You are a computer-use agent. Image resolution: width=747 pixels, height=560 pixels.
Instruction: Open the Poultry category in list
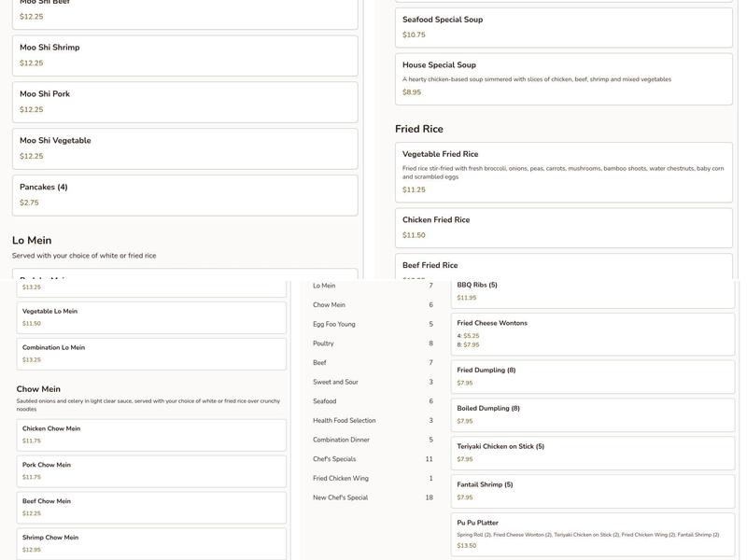click(372, 343)
